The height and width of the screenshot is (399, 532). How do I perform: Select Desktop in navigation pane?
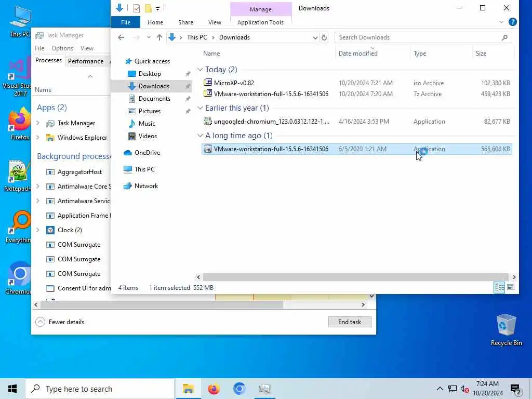[150, 74]
